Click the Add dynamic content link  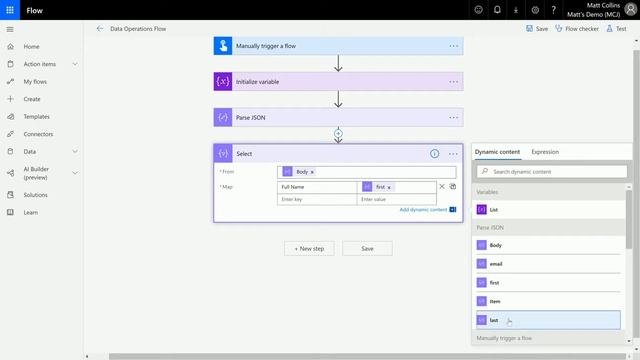pos(423,209)
